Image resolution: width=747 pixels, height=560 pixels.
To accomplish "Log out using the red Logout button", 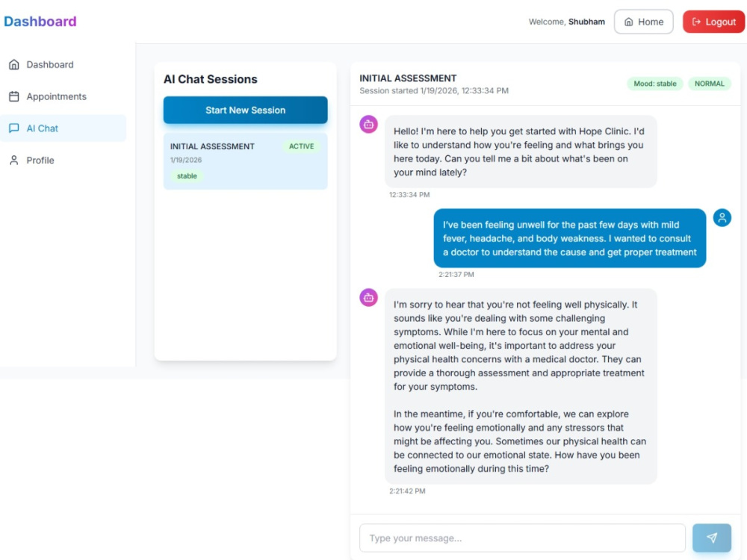I will (713, 22).
